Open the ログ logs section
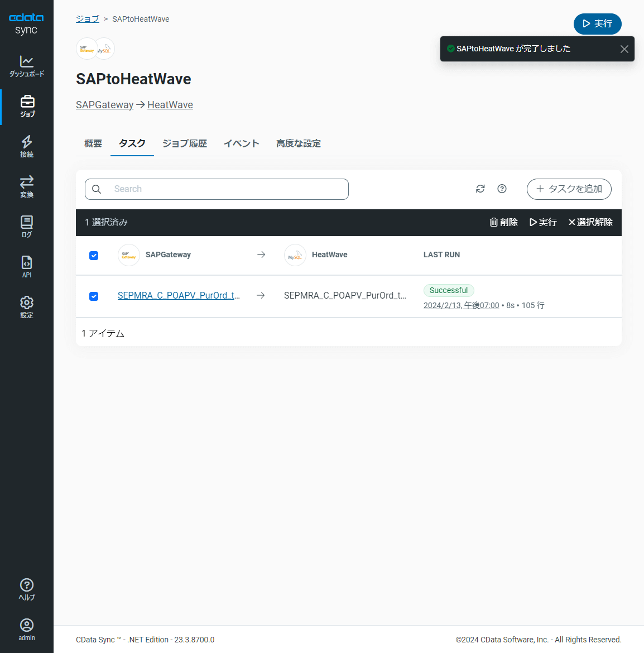The width and height of the screenshot is (644, 653). 27,227
